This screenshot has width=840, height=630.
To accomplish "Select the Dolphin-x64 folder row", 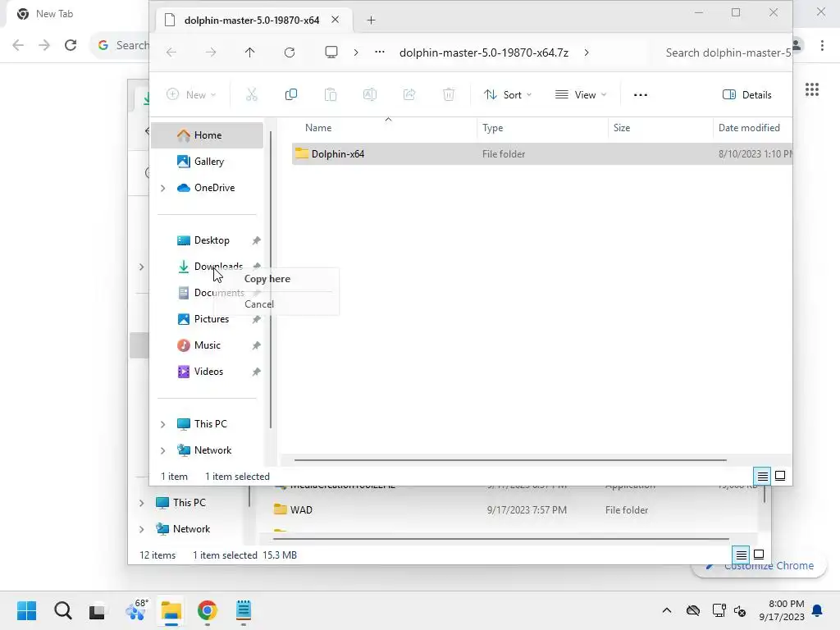I will point(541,153).
